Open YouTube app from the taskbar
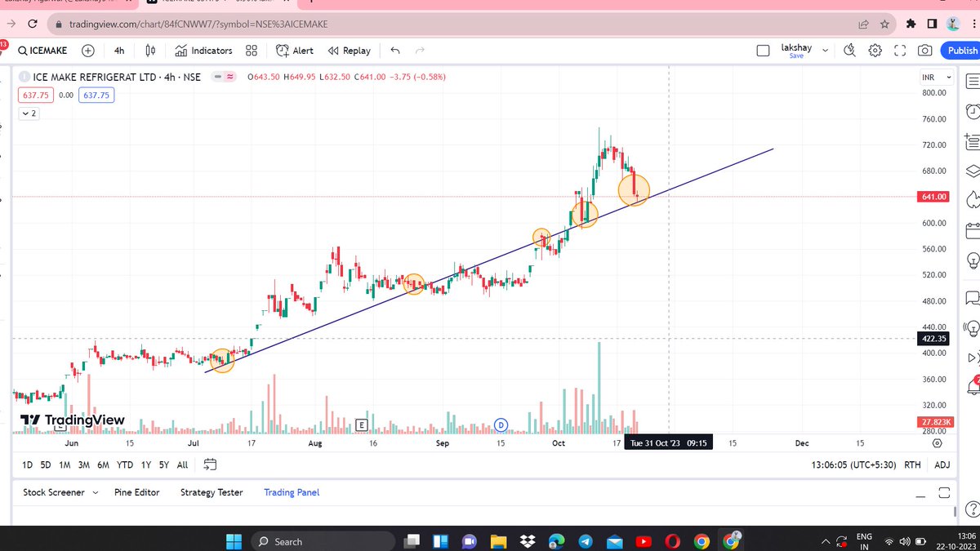Viewport: 980px width, 551px height. click(644, 541)
